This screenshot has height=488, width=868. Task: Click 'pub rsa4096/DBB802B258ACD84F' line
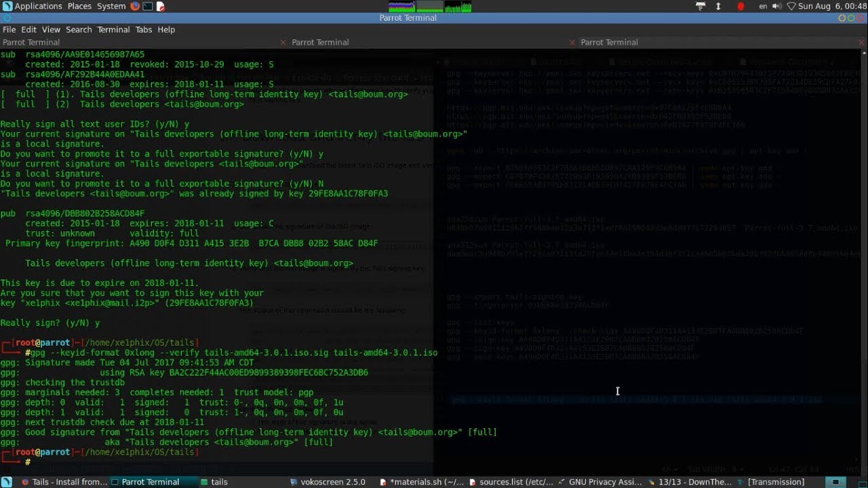(73, 213)
